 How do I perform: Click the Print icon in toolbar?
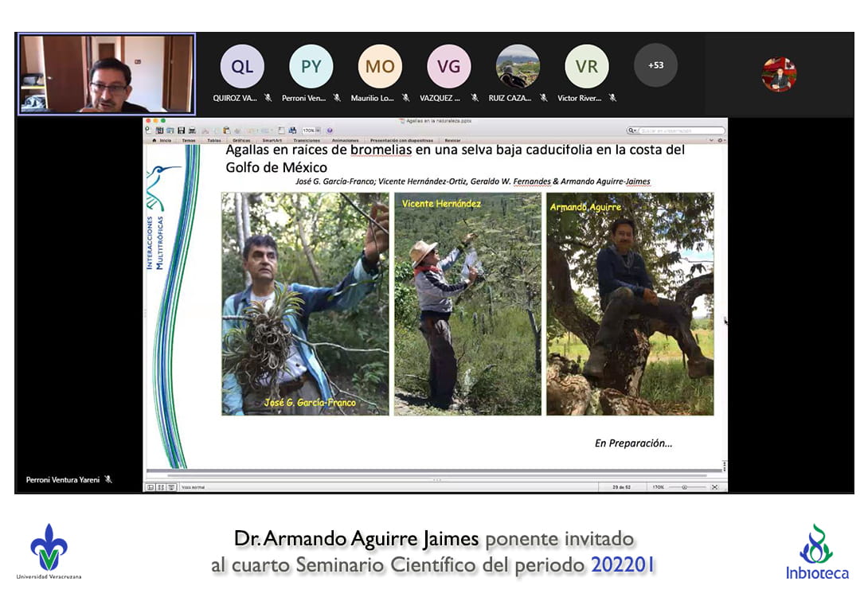192,131
